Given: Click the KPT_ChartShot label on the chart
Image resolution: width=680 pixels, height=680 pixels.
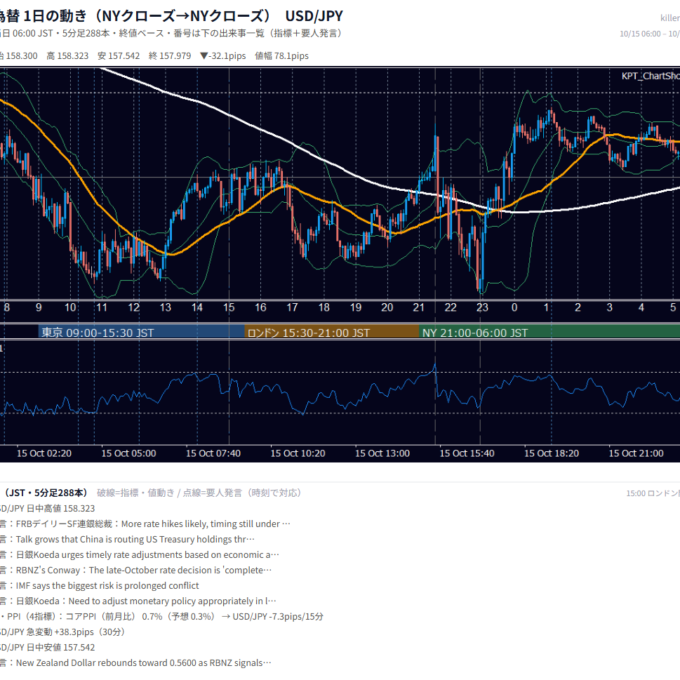Looking at the screenshot, I should click(650, 76).
